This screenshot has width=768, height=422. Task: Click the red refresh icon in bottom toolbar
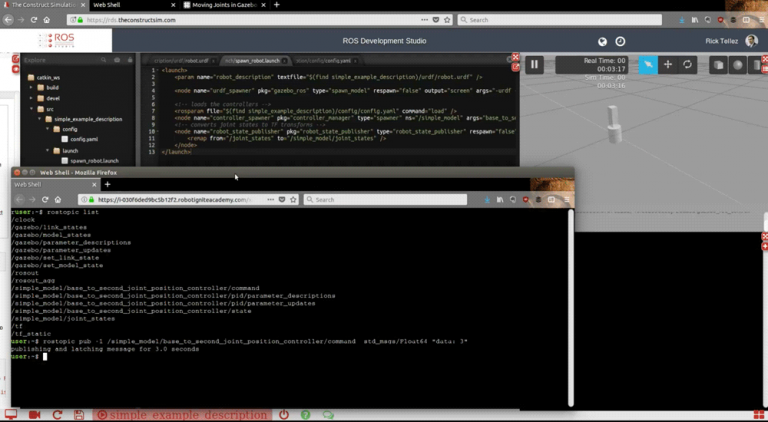57,415
